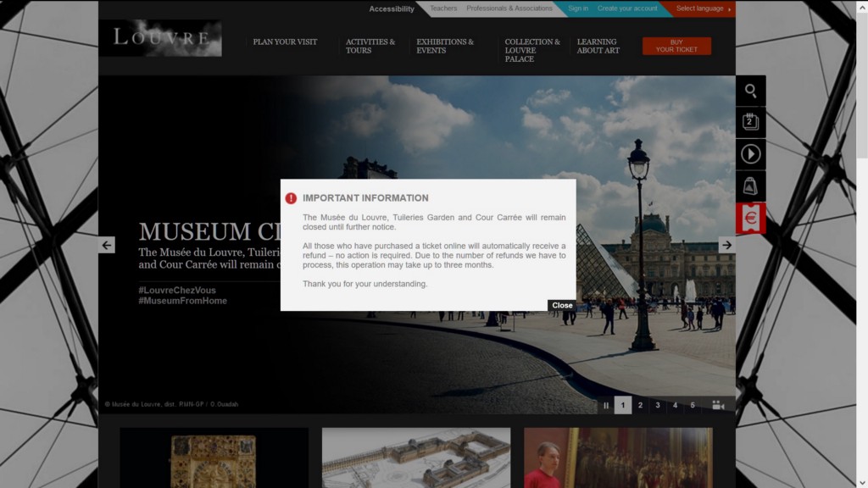This screenshot has height=488, width=868.
Task: Switch to slide 3
Action: [x=658, y=406]
